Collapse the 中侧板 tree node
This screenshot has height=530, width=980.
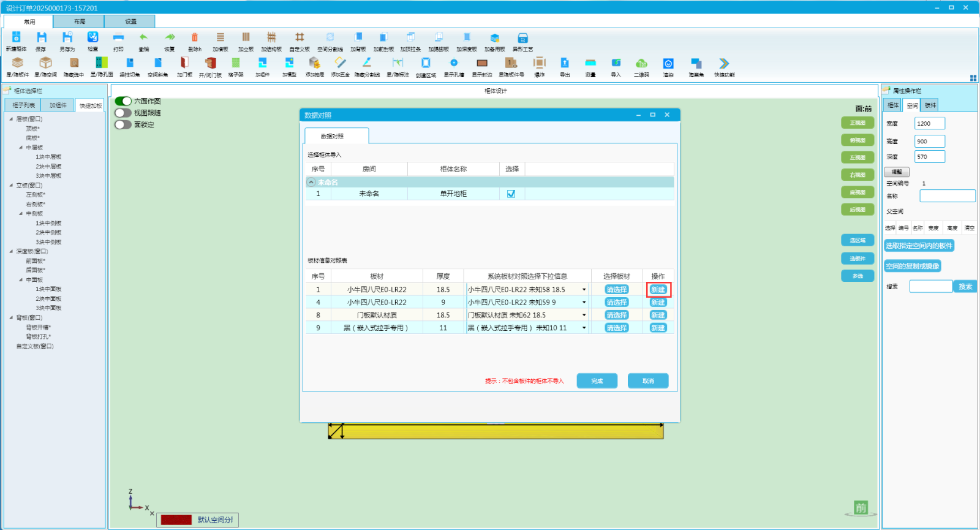click(21, 214)
